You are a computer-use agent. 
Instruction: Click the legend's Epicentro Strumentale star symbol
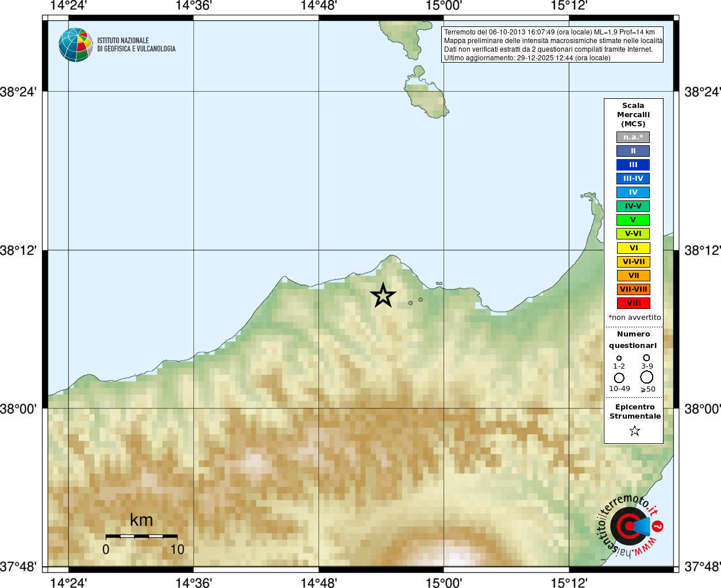[634, 431]
